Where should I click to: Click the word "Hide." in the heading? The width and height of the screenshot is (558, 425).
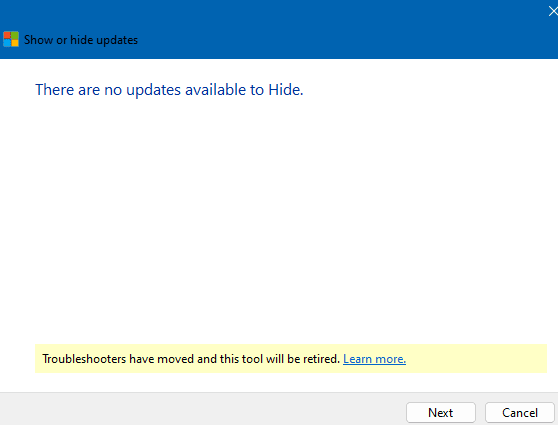coord(285,90)
